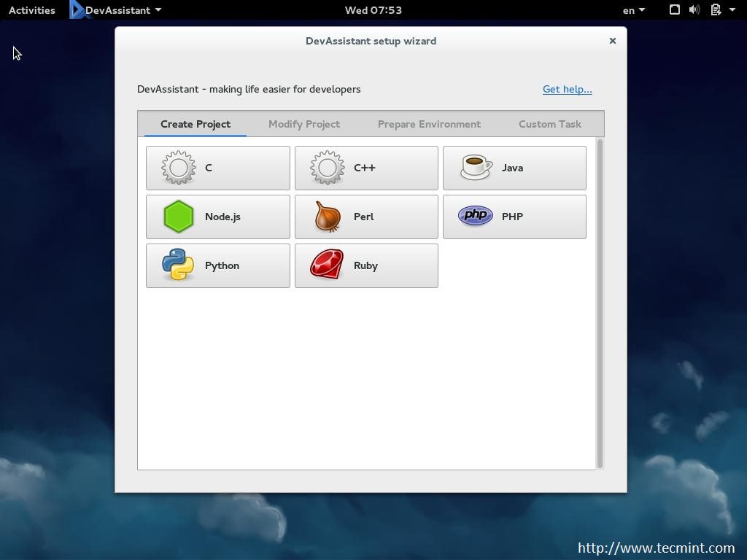Click the Python logo icon
This screenshot has width=747, height=560.
click(x=177, y=265)
